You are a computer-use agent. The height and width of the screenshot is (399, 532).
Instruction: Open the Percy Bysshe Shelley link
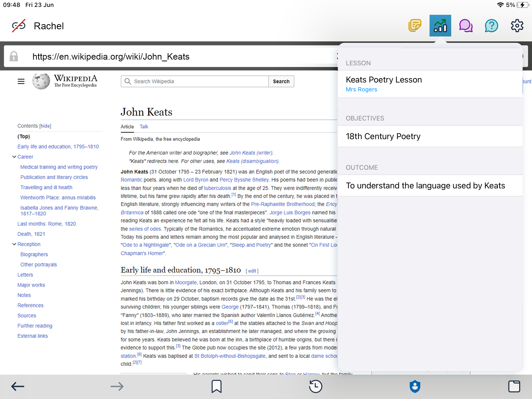pyautogui.click(x=244, y=180)
